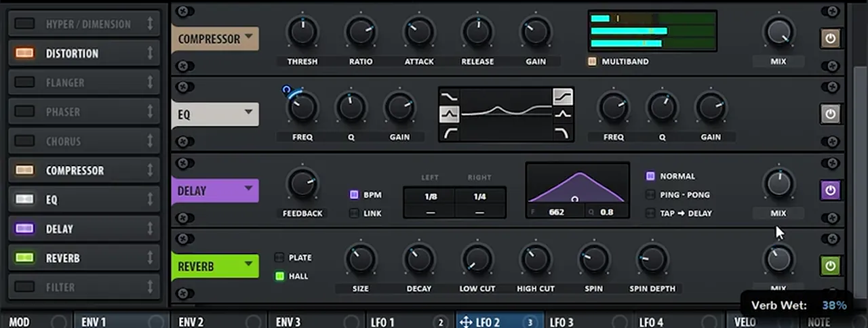The image size is (868, 328).
Task: Select the low-pass shape in EQ
Action: click(563, 133)
